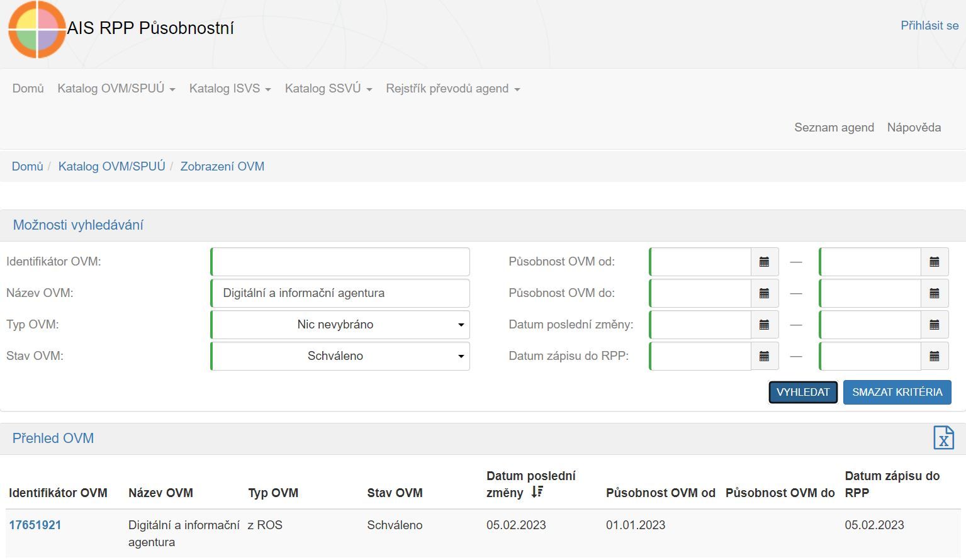Screen dimensions: 966x560
Task: Sort table by Stav OVM column header
Action: [x=395, y=493]
